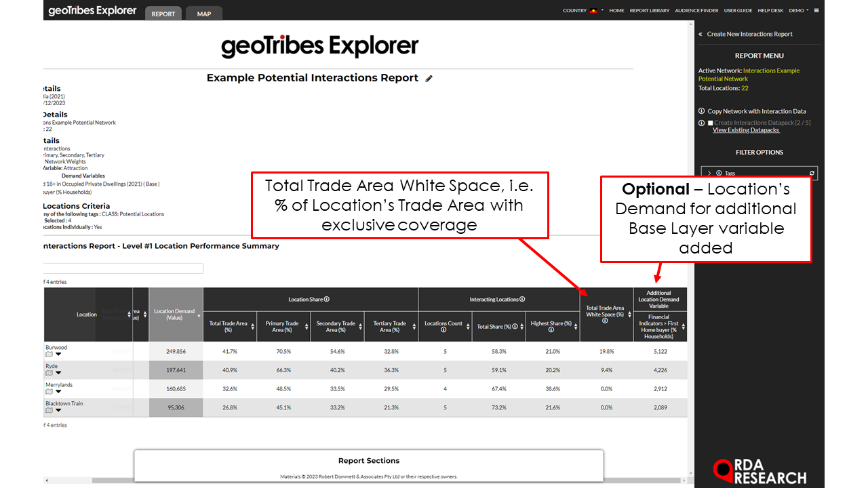Click geoTribes Explorer logo in header
Image resolution: width=868 pixels, height=488 pixels.
92,11
